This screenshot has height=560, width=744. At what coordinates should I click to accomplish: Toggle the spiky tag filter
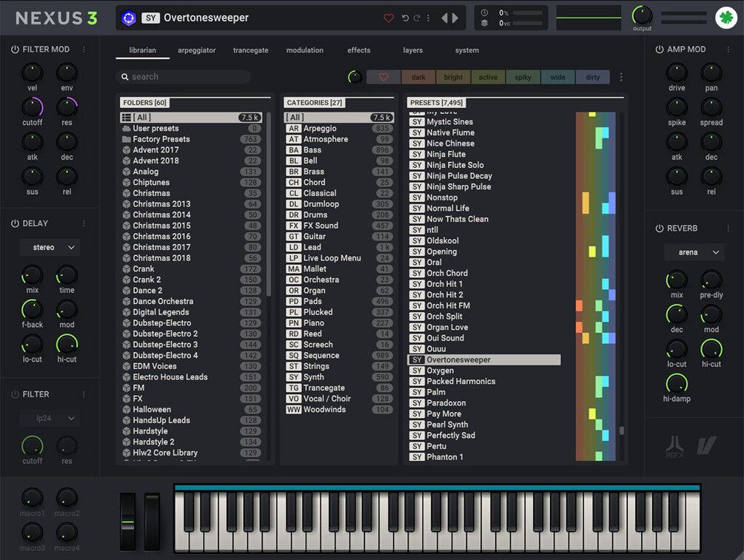(523, 77)
